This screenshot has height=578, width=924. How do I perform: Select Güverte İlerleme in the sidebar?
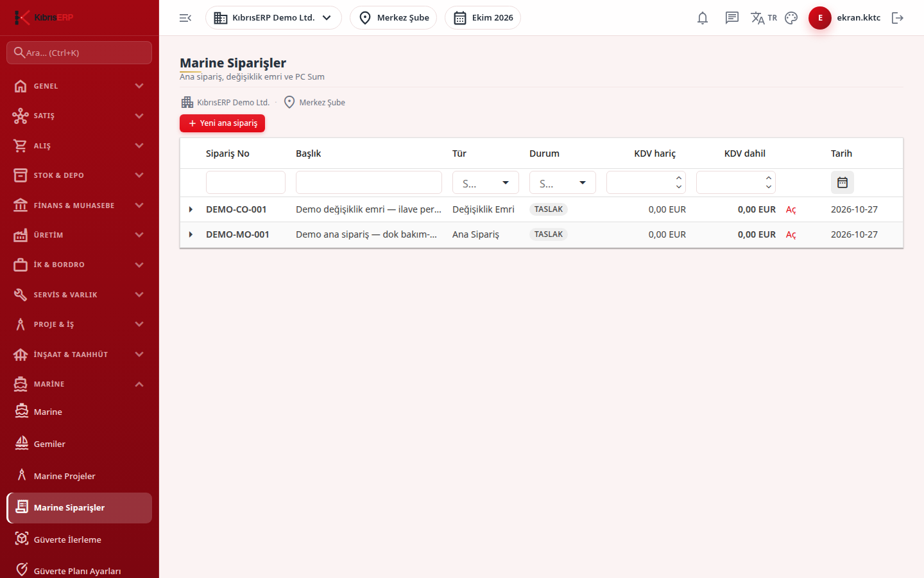tap(79, 539)
